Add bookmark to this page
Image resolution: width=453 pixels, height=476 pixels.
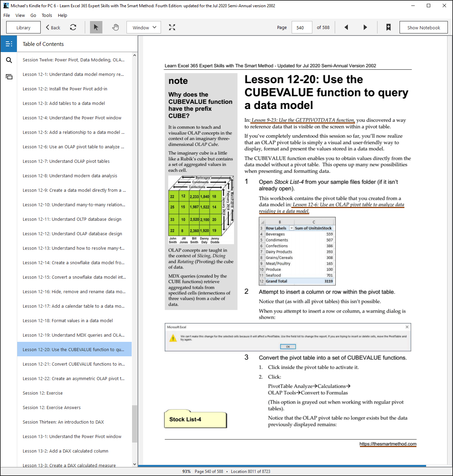(389, 27)
